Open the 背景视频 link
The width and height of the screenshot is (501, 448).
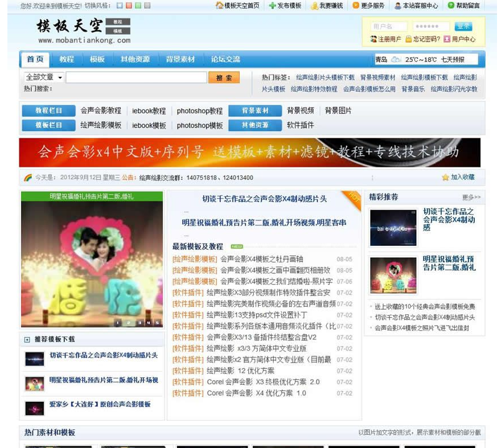click(301, 110)
